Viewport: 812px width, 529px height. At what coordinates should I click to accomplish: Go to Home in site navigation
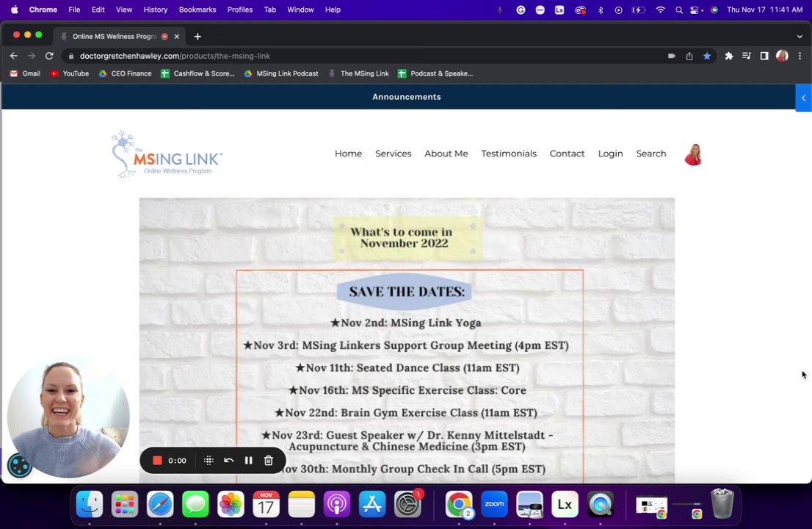pos(348,154)
